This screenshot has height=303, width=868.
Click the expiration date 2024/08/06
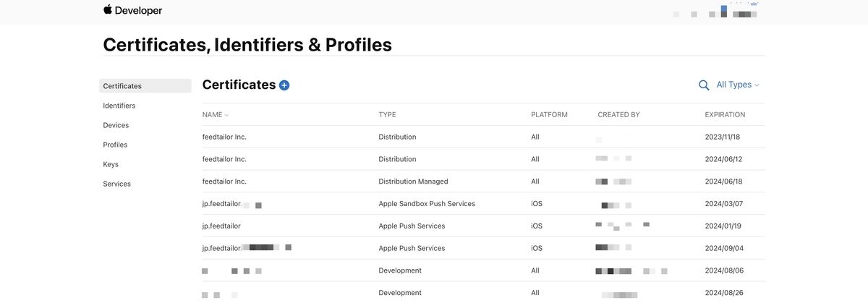(723, 270)
